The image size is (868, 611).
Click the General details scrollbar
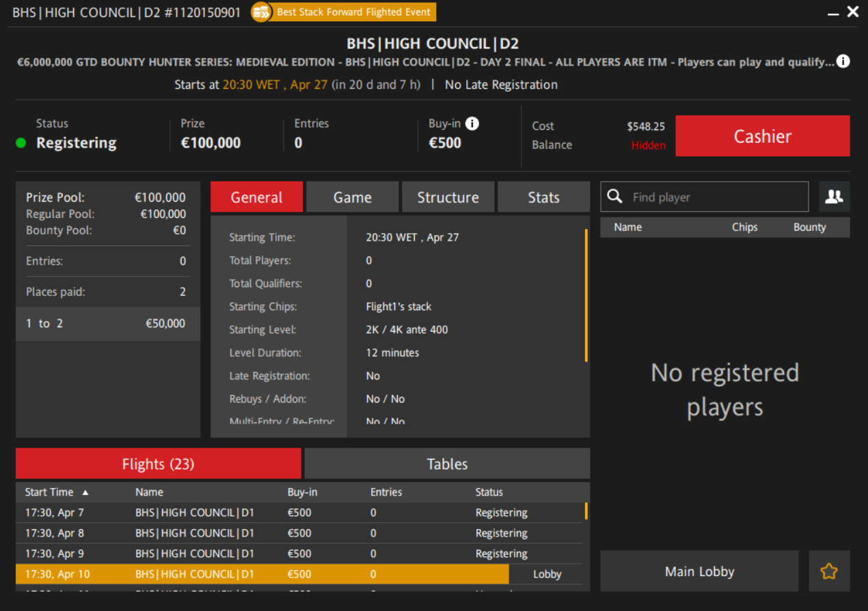586,295
